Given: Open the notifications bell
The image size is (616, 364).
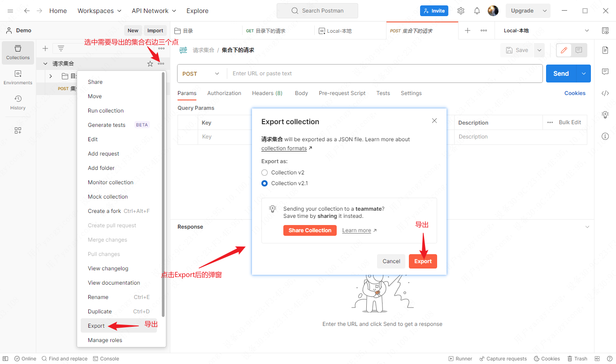Looking at the screenshot, I should pos(477,11).
